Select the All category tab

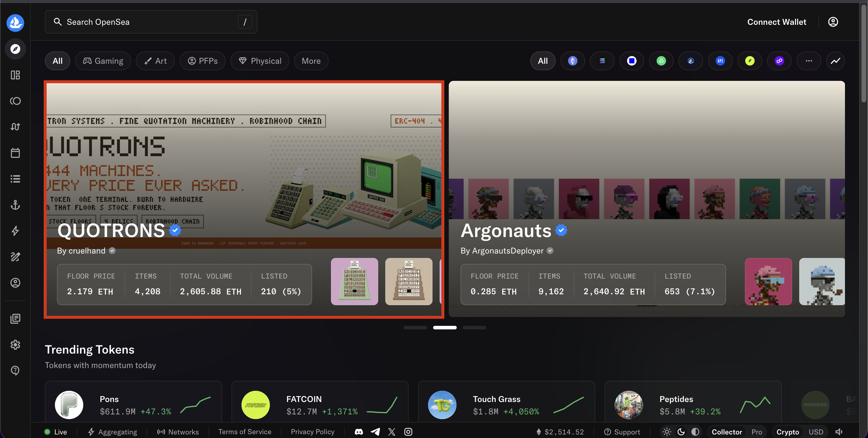[x=58, y=61]
